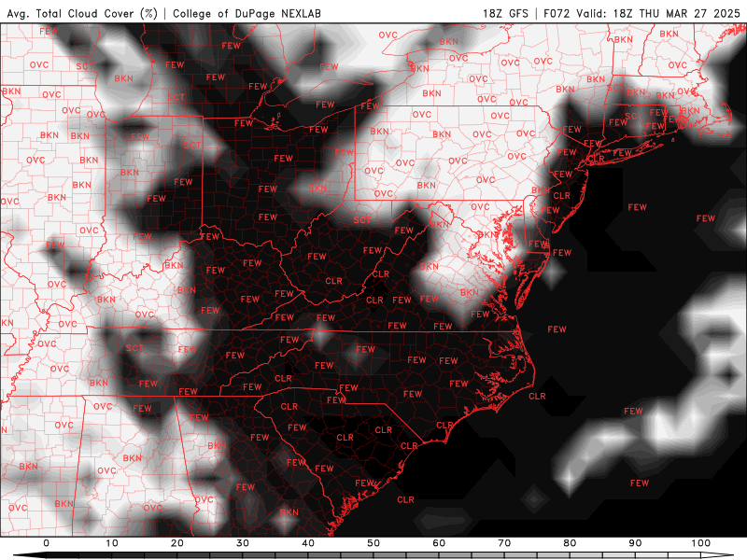Click the '100' value on the legend scale
The height and width of the screenshot is (560, 747).
tap(701, 543)
